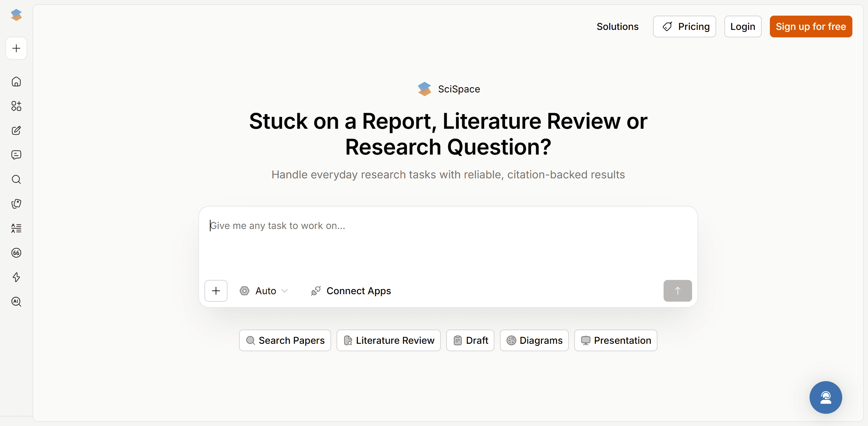Open the Pricing page

[x=685, y=26]
